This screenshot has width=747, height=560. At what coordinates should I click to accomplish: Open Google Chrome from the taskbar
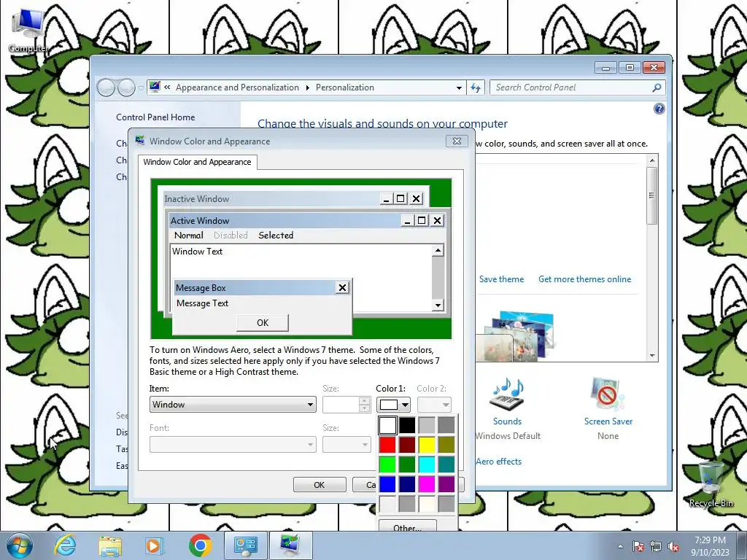click(200, 545)
